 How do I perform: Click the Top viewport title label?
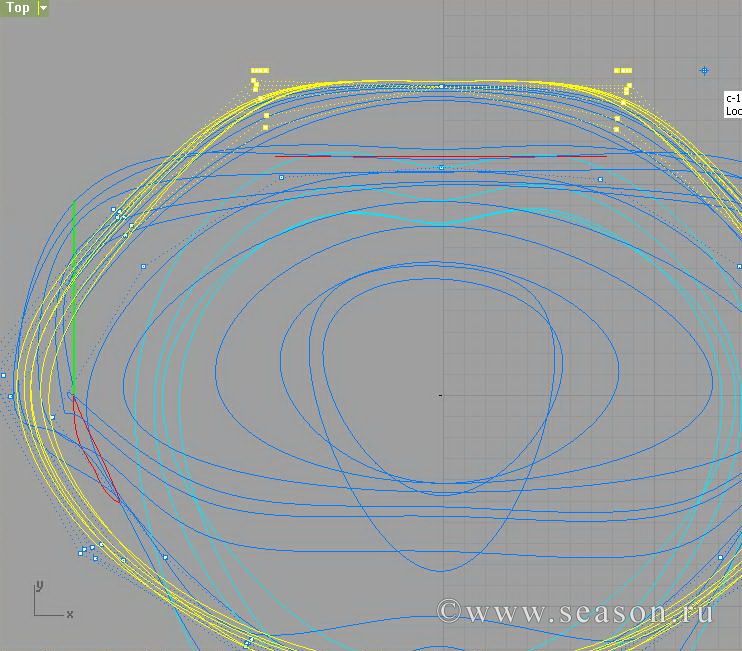(x=18, y=8)
